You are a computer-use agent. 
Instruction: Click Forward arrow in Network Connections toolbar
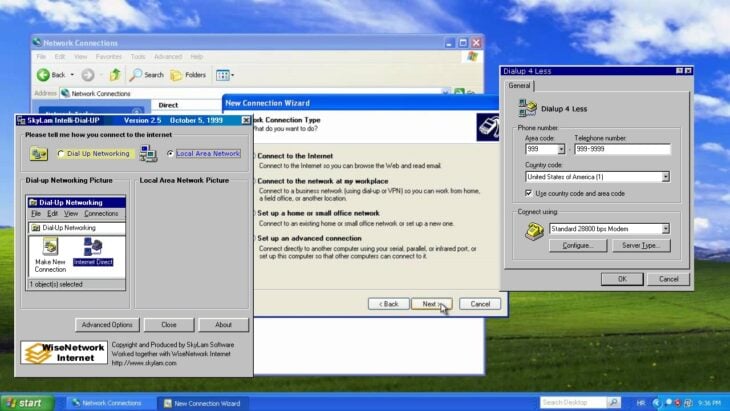tap(88, 74)
